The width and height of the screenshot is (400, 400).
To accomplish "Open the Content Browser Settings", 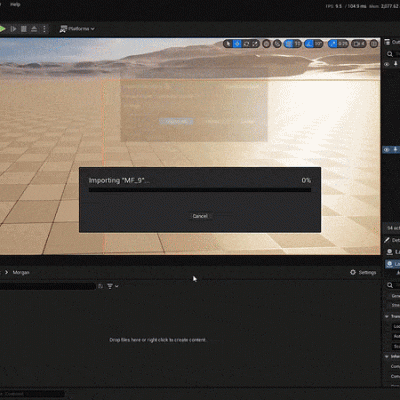I will [x=363, y=272].
